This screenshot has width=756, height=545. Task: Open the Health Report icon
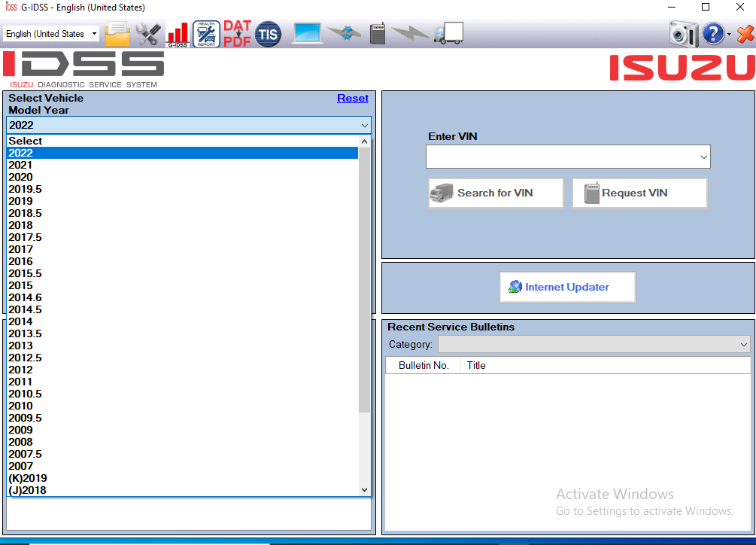[x=206, y=34]
